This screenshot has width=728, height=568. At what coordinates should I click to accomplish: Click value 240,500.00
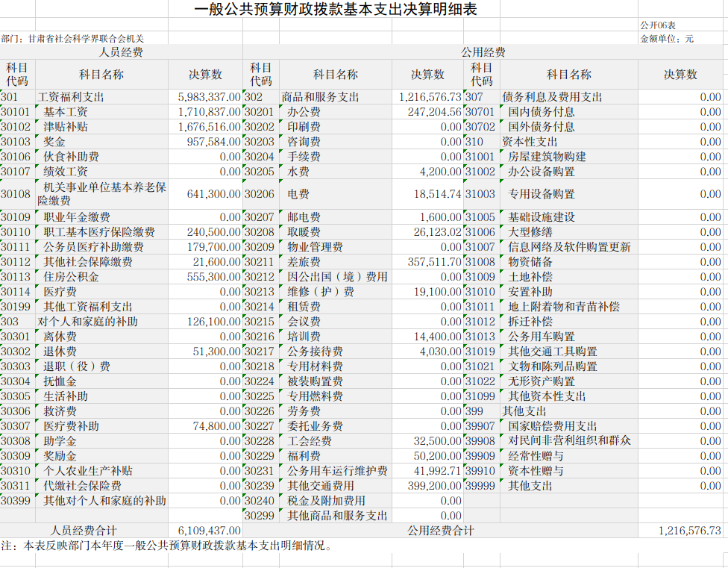coord(213,231)
